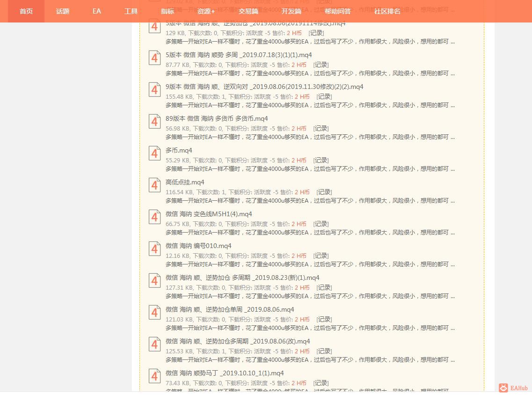The image size is (532, 395).
Task: Click the file icon for 5版本 微信 海纳 顺势 多周
Action: pos(154,58)
